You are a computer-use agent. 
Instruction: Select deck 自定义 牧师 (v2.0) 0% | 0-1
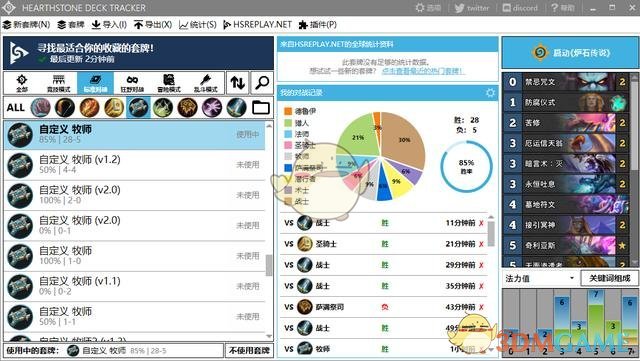[x=134, y=226]
